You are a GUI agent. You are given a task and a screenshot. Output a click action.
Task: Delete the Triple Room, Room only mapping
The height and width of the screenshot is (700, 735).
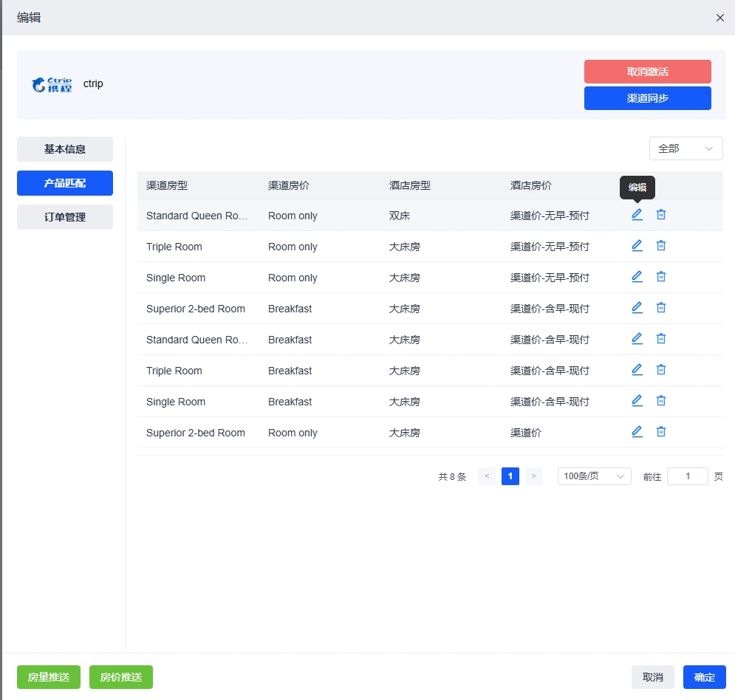tap(661, 246)
